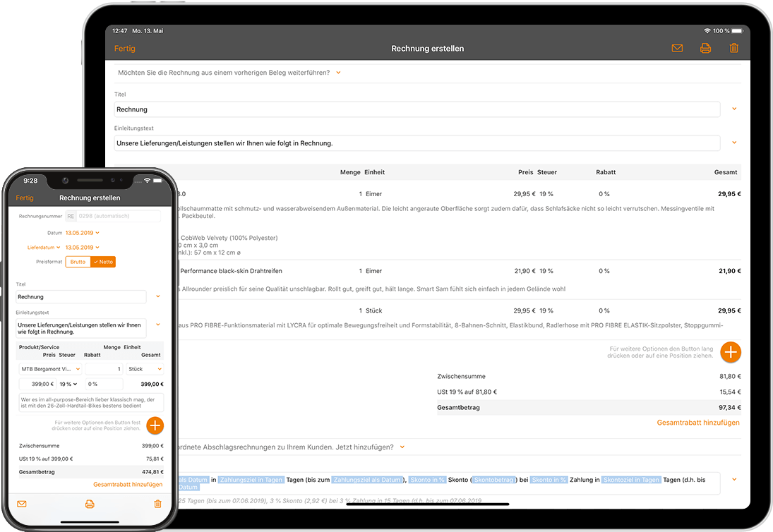The height and width of the screenshot is (532, 773).
Task: Tap the Skontobetrag placeholder on iPad
Action: (x=494, y=480)
